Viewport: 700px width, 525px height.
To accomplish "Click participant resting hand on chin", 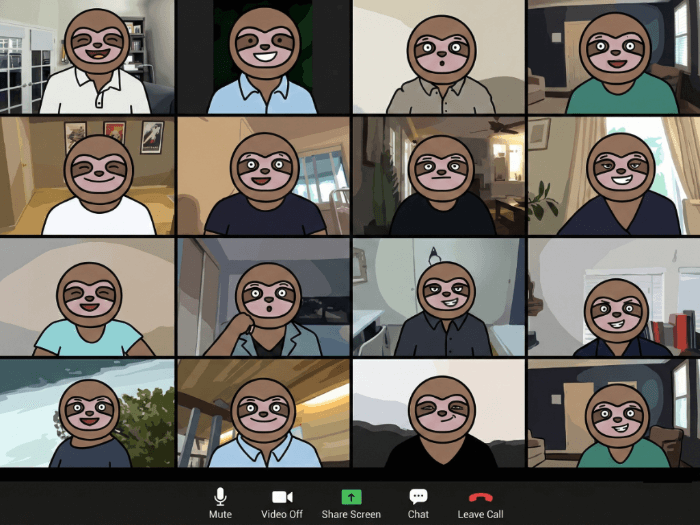I will click(263, 297).
